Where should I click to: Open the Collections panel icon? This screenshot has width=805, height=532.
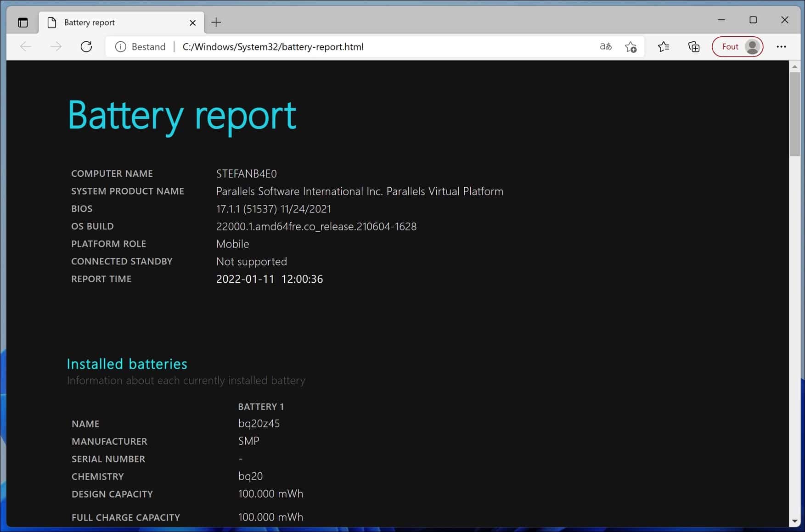(693, 46)
